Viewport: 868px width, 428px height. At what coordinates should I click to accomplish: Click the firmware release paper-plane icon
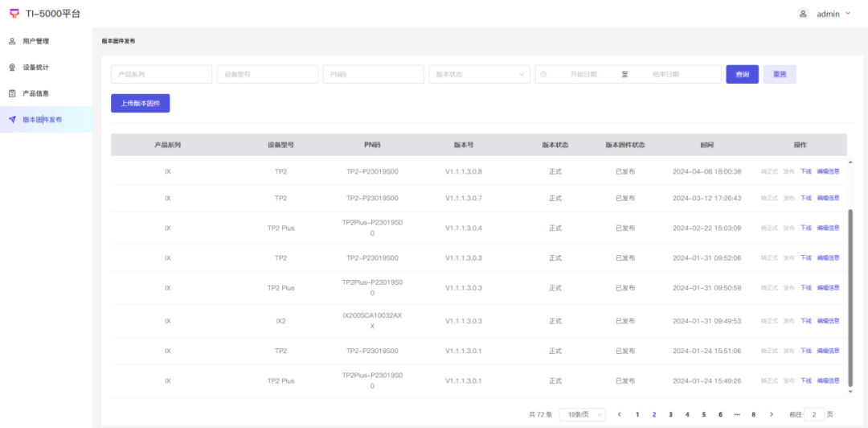[x=12, y=120]
